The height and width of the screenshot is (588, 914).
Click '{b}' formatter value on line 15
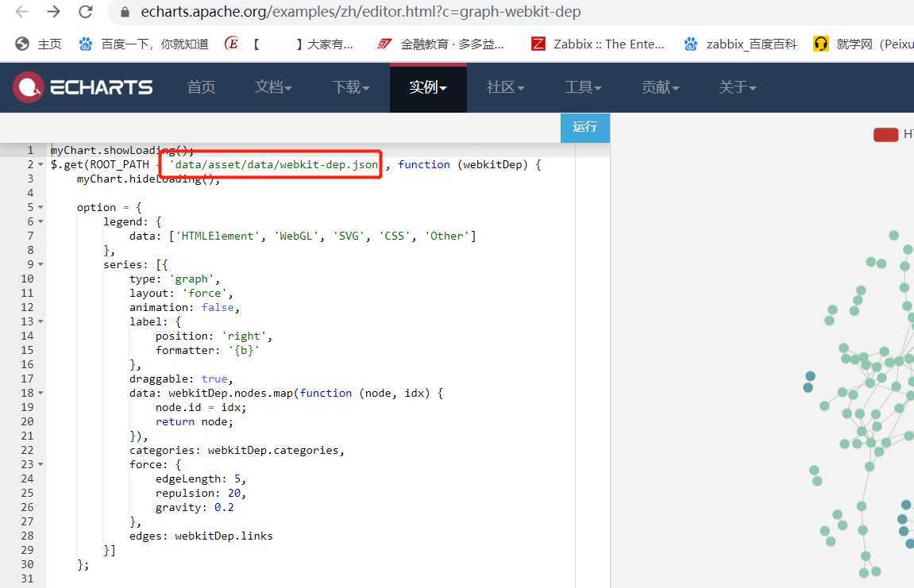pos(244,350)
